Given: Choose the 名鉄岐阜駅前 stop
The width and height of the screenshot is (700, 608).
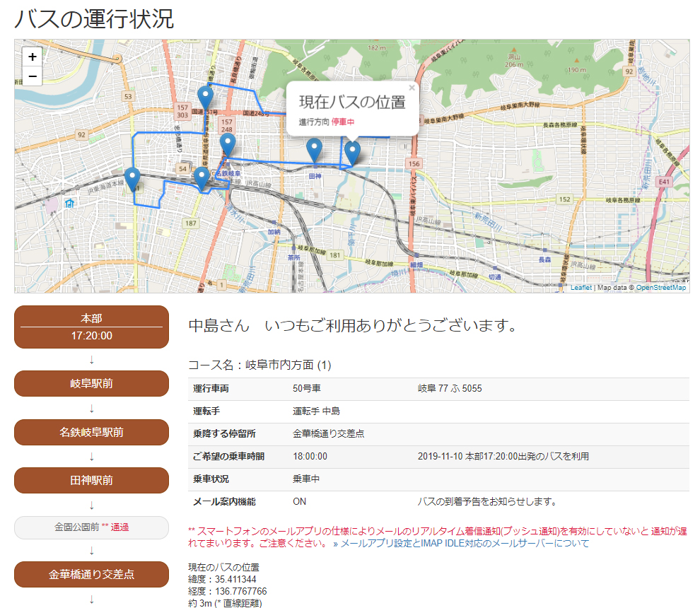Looking at the screenshot, I should 92,432.
